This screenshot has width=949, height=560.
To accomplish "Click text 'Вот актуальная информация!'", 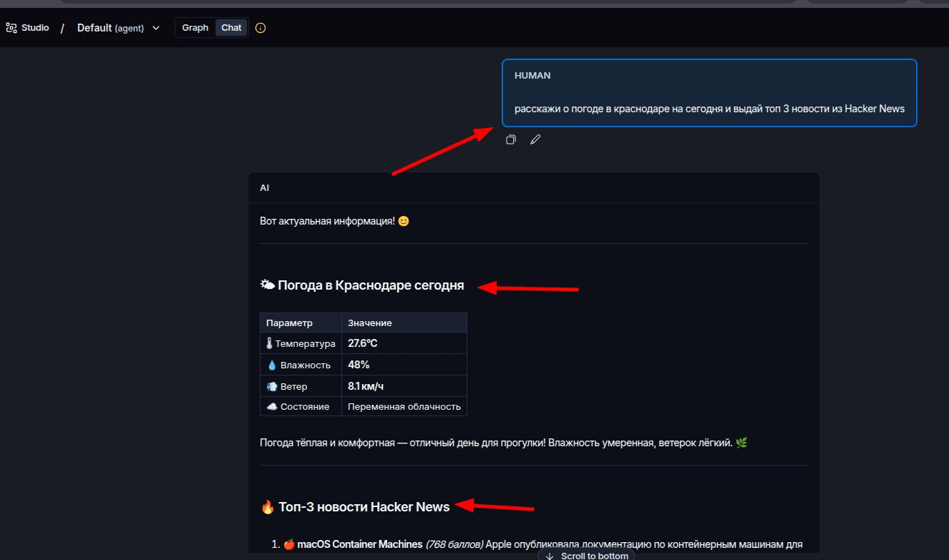I will 328,221.
